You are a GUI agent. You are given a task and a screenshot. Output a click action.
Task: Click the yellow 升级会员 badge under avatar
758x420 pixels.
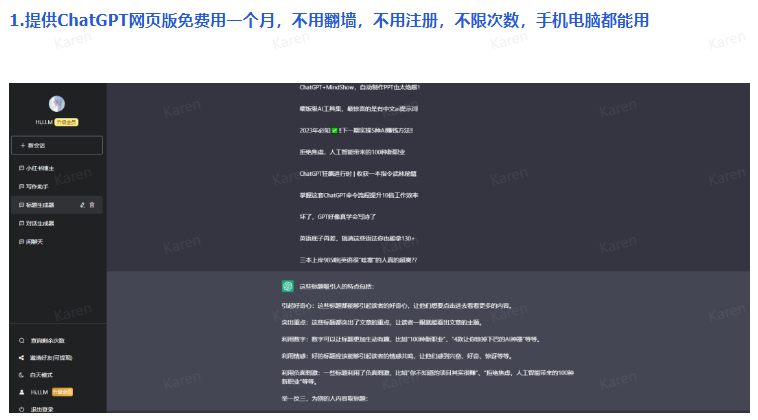[x=66, y=122]
